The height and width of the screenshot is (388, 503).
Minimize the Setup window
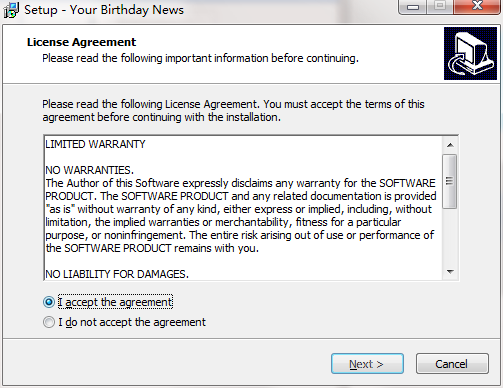(x=413, y=6)
